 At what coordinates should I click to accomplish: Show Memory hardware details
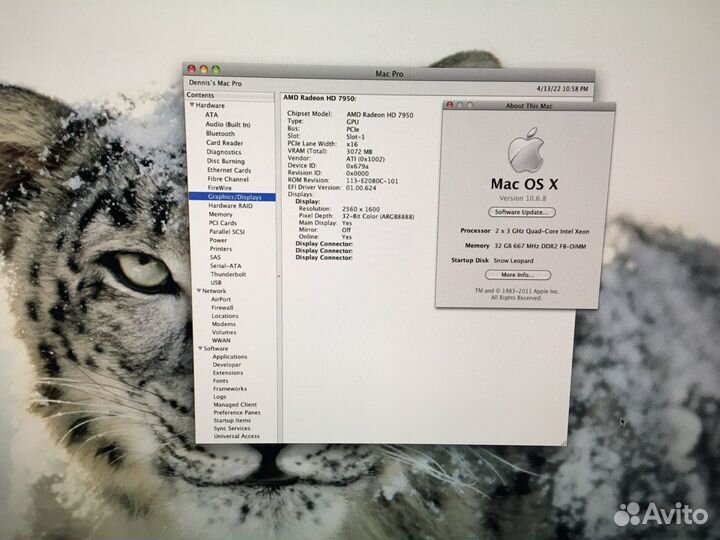pyautogui.click(x=220, y=214)
